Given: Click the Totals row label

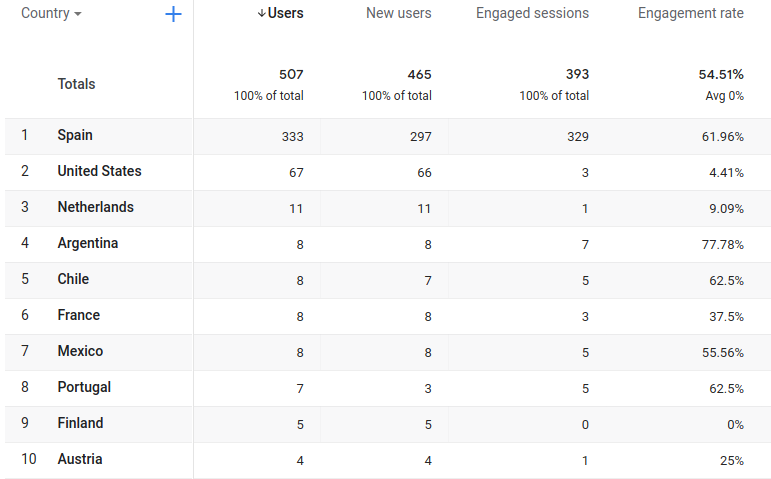Looking at the screenshot, I should click(x=77, y=85).
